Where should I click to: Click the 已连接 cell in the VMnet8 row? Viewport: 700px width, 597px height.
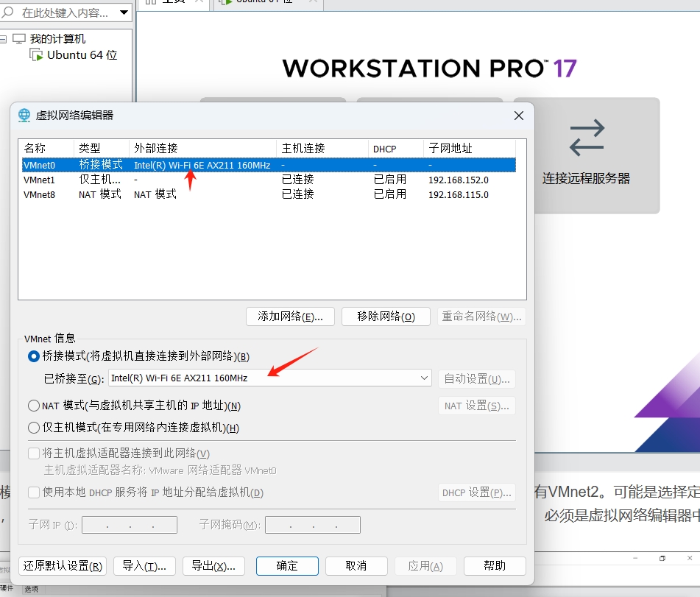298,194
